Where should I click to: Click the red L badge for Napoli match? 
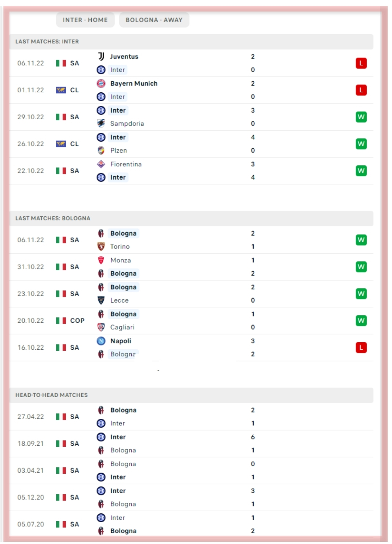click(x=361, y=347)
